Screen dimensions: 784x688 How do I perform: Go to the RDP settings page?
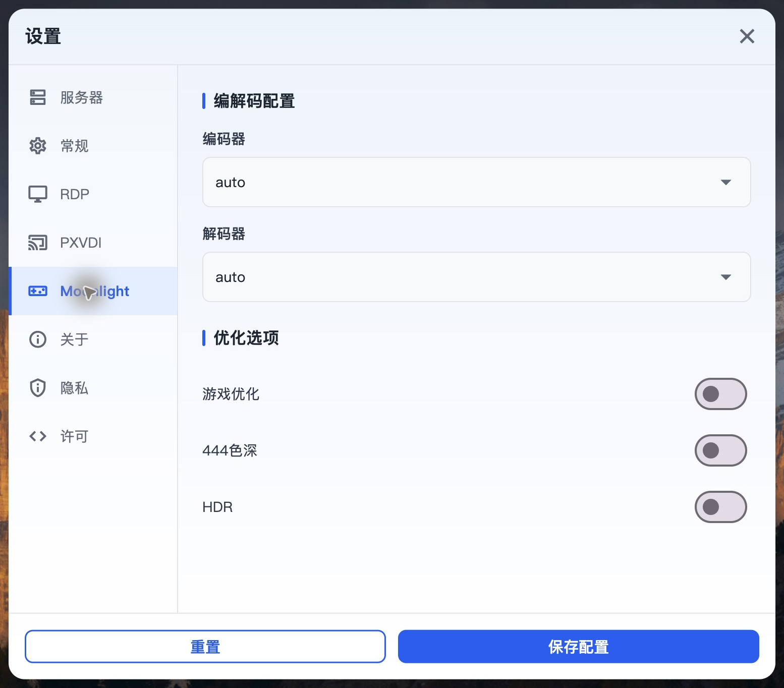(x=93, y=194)
